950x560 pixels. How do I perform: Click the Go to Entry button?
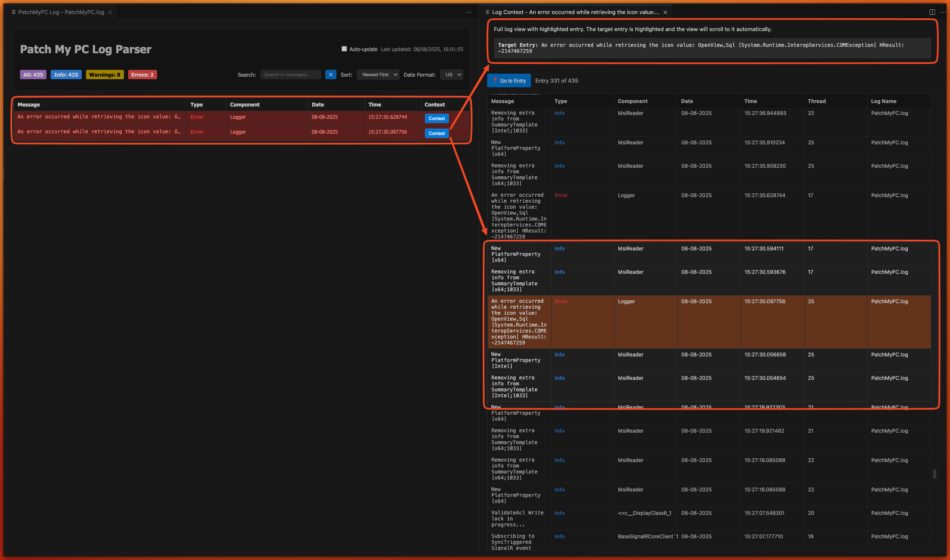[509, 80]
